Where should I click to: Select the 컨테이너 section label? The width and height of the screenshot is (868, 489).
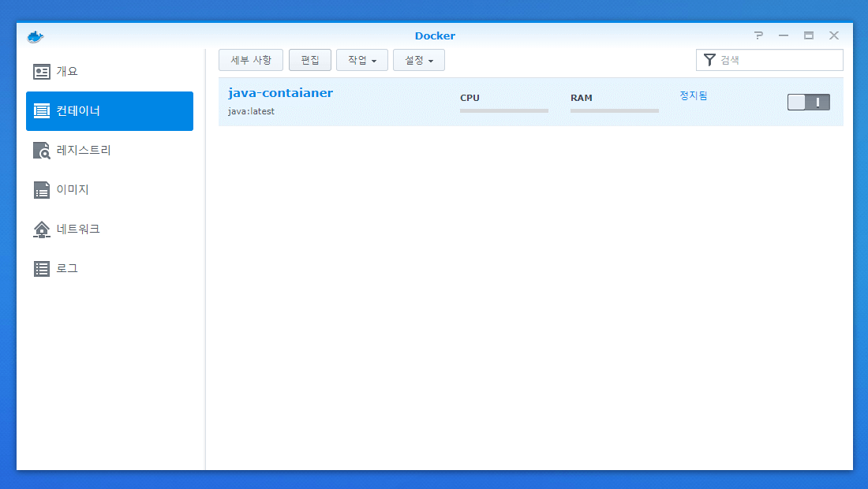point(78,110)
